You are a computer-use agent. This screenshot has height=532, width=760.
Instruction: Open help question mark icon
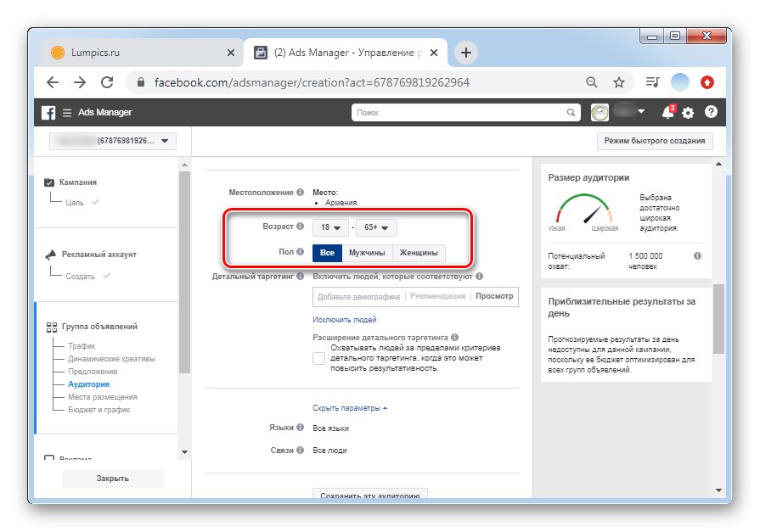(x=711, y=112)
